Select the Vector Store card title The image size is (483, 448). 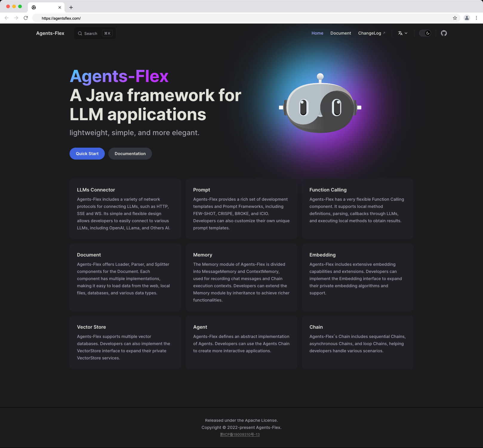[91, 327]
